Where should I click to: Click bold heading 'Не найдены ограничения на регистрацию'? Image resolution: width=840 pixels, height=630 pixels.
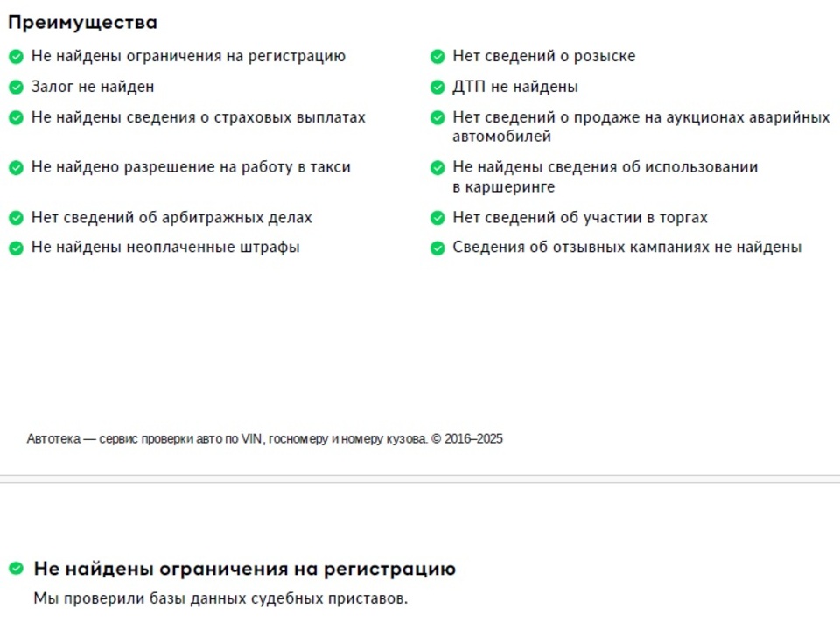244,569
